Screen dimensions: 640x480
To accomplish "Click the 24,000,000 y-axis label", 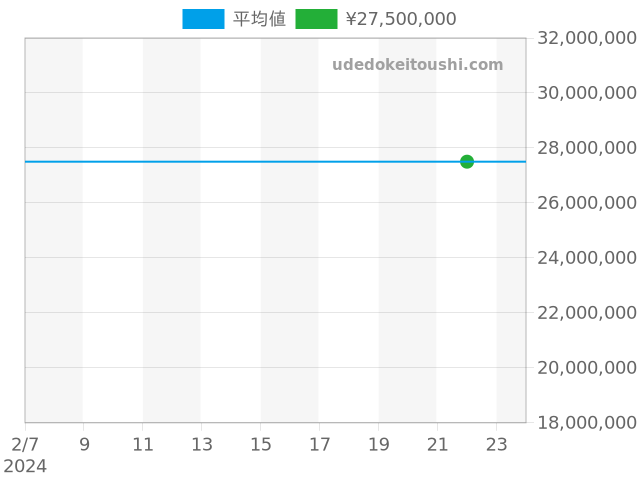I will pyautogui.click(x=586, y=258).
